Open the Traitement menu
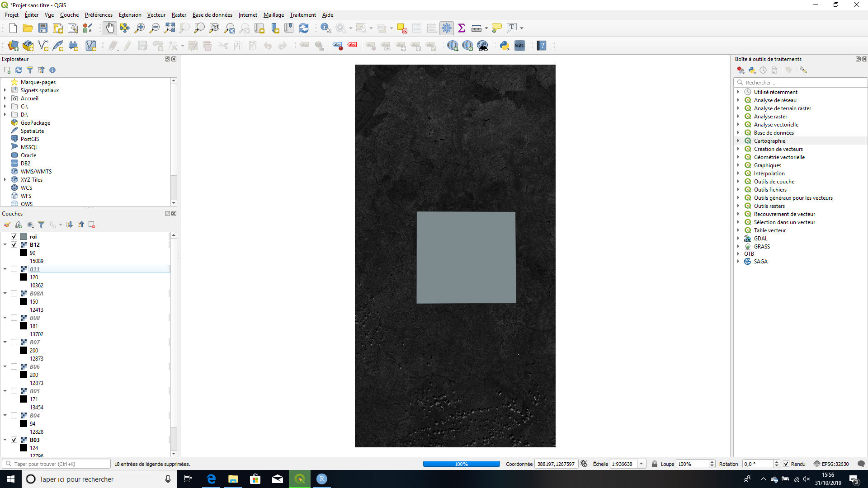Viewport: 868px width, 488px height. [x=302, y=15]
